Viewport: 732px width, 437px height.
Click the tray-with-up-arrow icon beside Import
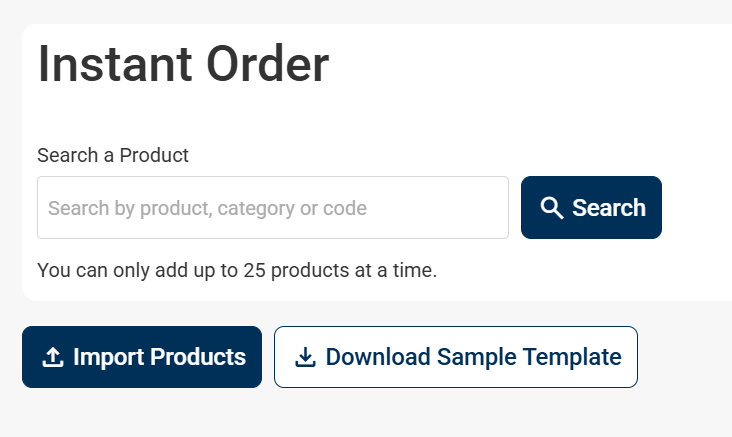click(x=53, y=357)
